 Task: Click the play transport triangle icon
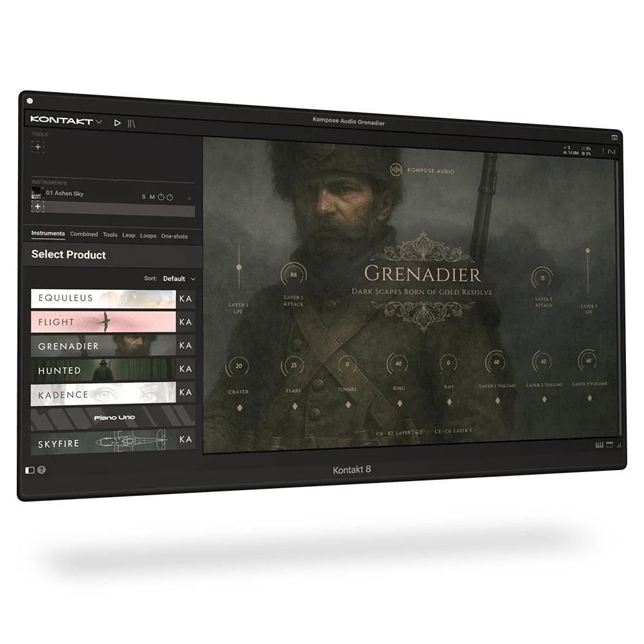click(117, 123)
